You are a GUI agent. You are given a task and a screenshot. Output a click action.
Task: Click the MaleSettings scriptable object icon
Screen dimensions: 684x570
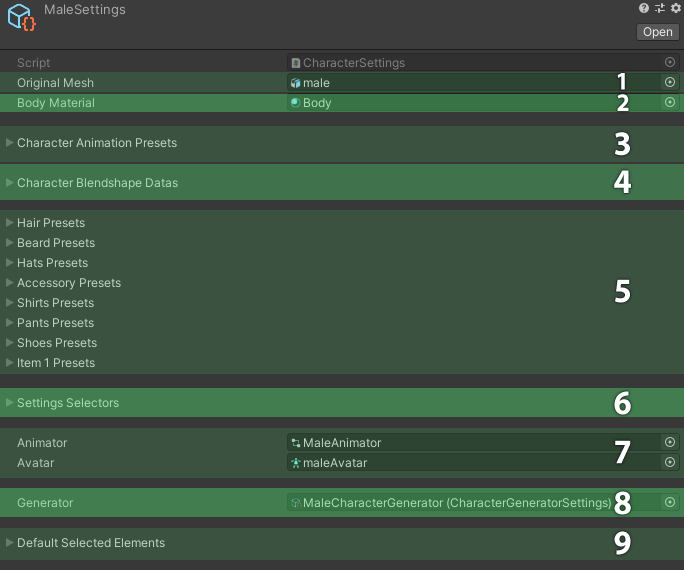[22, 20]
